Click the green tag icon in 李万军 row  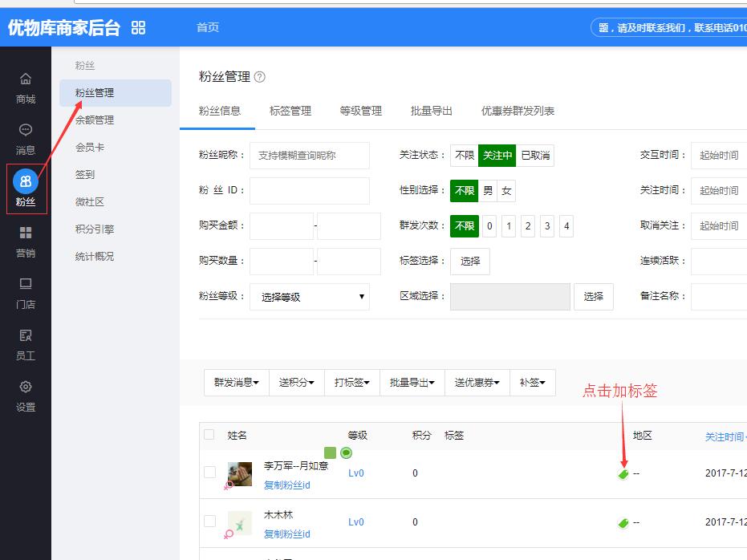click(x=623, y=474)
